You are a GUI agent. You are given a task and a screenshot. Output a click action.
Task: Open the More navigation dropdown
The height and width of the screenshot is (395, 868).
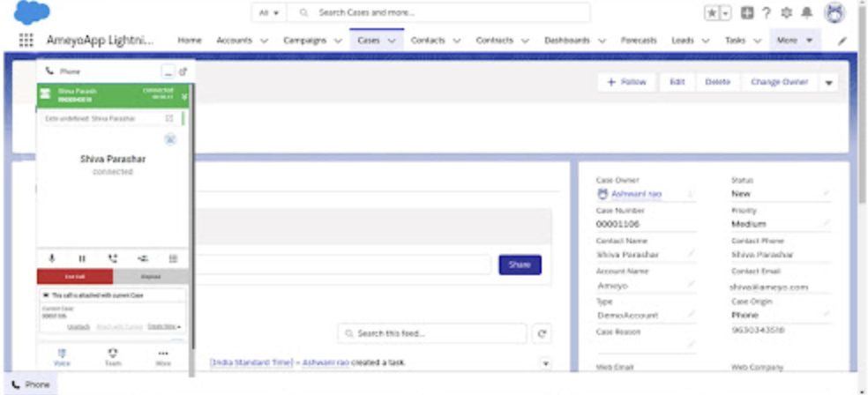tap(795, 41)
